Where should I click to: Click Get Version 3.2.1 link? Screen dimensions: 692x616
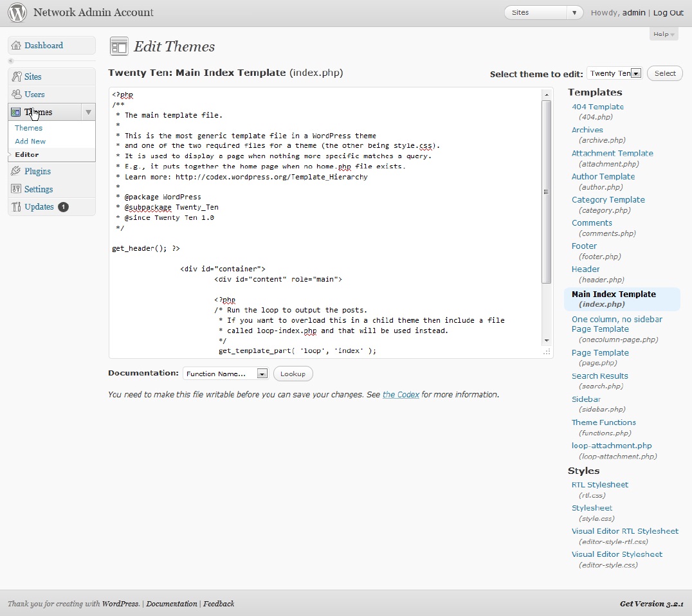pyautogui.click(x=651, y=604)
